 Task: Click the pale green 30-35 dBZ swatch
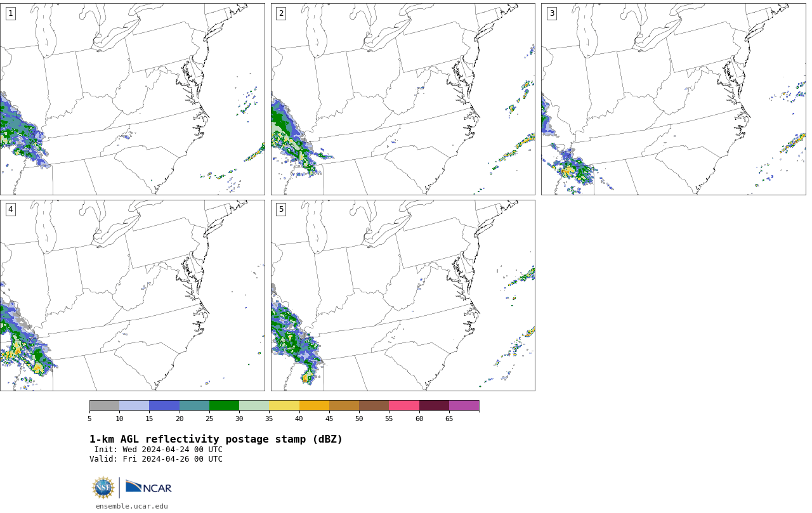pos(254,406)
